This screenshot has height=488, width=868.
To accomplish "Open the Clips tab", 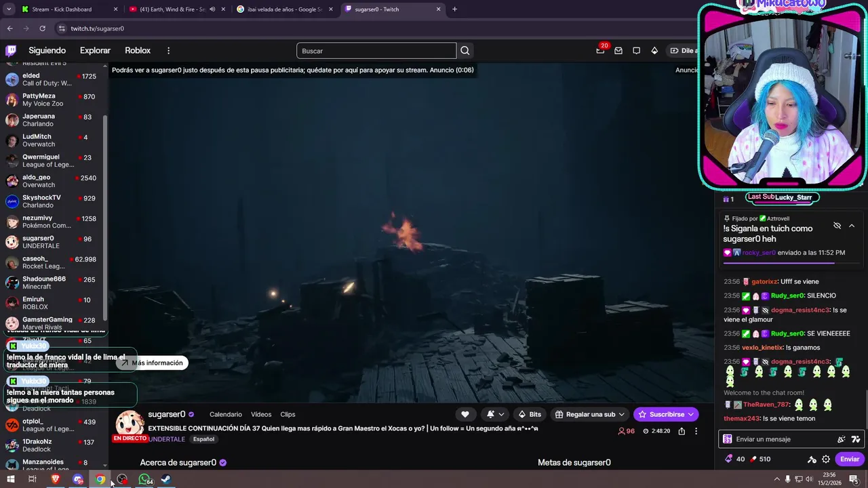I will tap(288, 414).
